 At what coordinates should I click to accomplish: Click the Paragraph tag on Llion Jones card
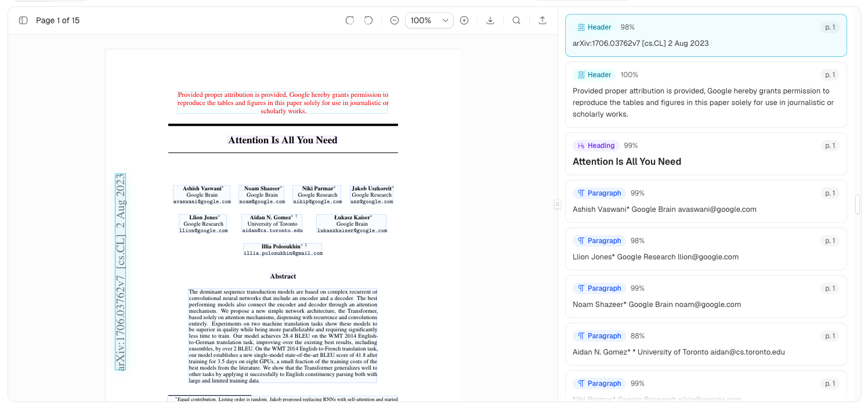click(x=599, y=241)
